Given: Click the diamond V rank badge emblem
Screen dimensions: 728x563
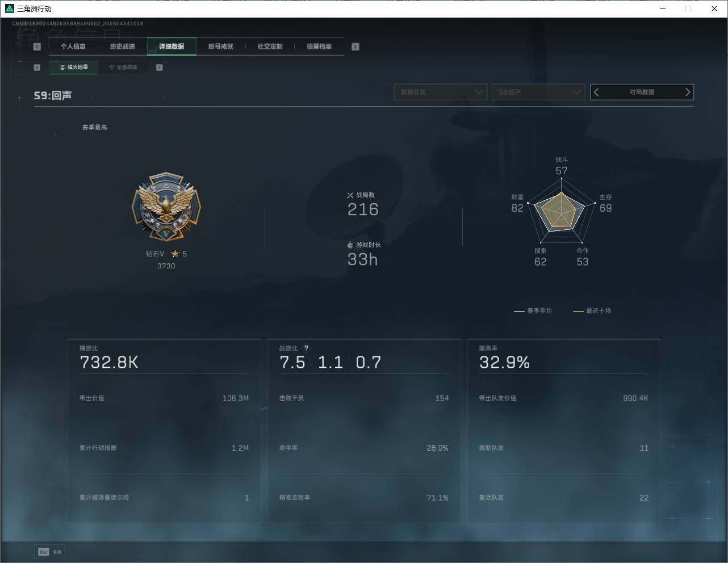Looking at the screenshot, I should (166, 207).
